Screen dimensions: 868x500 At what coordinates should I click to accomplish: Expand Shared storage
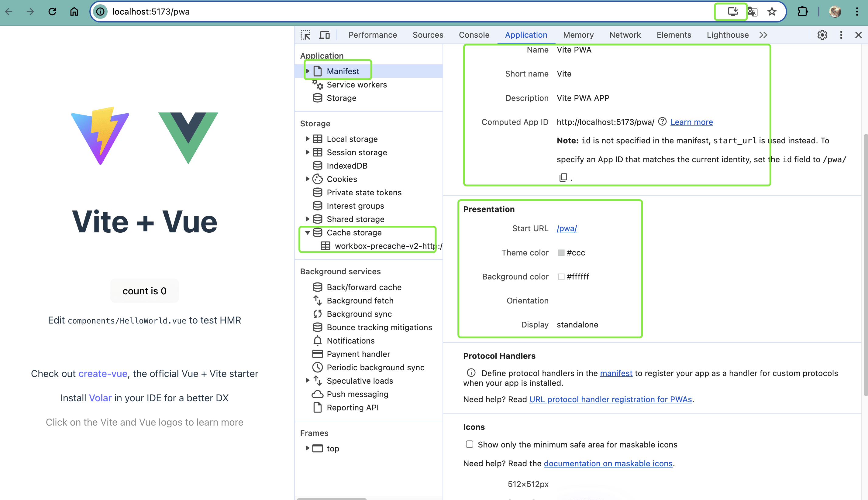pos(308,219)
